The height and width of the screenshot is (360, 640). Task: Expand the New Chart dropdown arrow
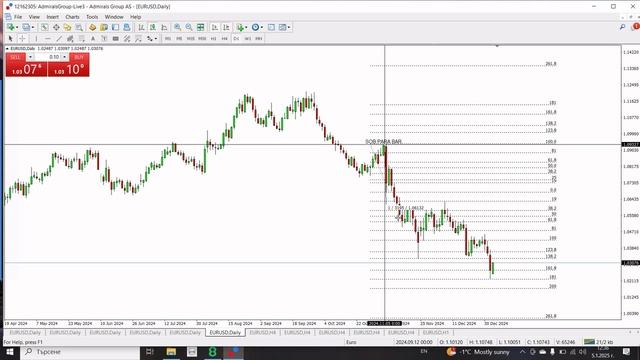coord(17,27)
